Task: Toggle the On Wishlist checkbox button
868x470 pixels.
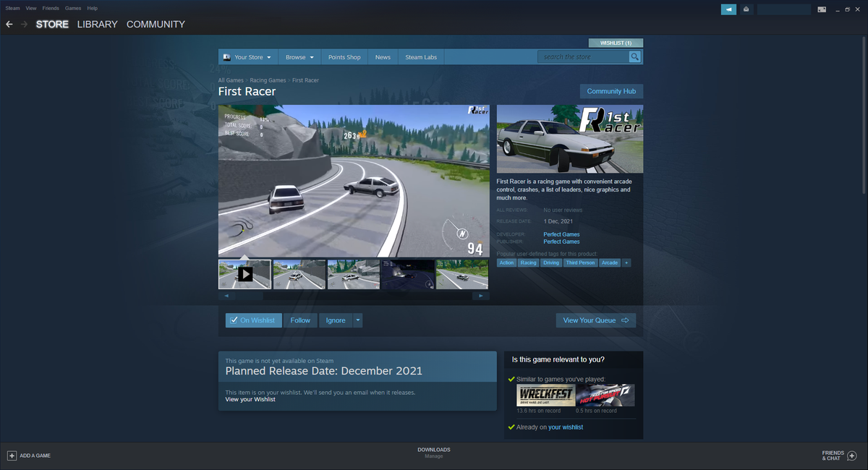Action: click(253, 320)
